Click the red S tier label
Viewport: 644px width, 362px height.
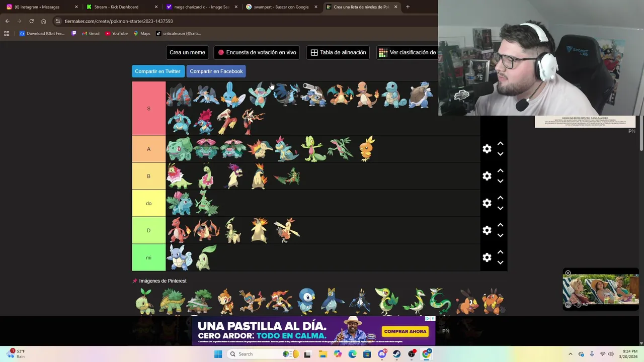pyautogui.click(x=148, y=108)
